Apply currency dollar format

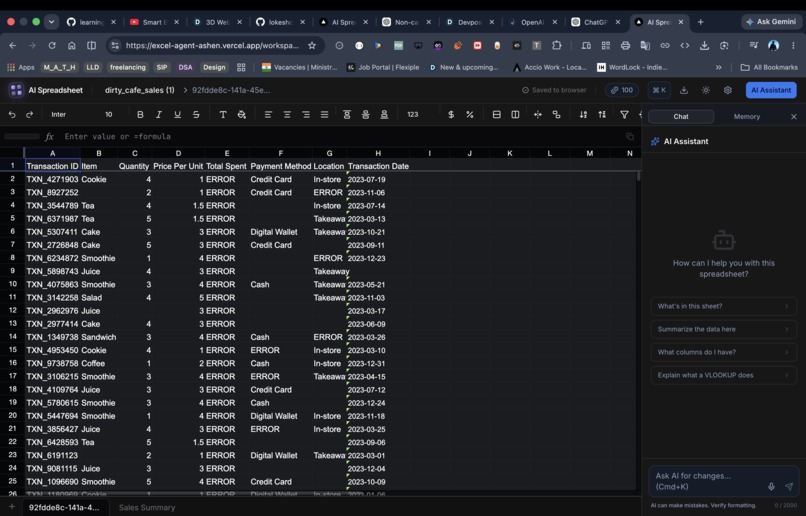[451, 115]
